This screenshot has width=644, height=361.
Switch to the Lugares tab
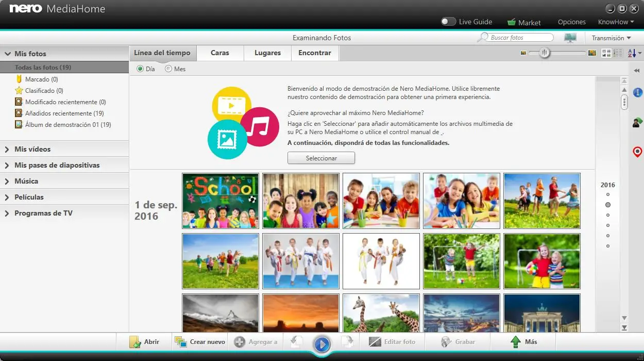coord(268,53)
